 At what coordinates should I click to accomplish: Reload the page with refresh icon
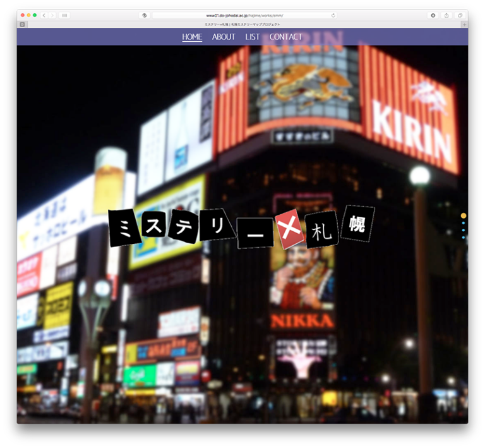point(333,15)
